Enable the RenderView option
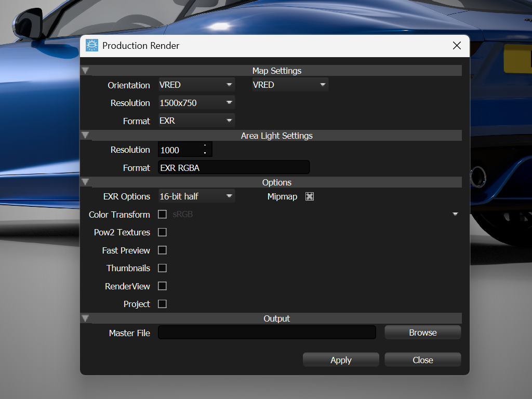This screenshot has height=399, width=532. [x=162, y=286]
